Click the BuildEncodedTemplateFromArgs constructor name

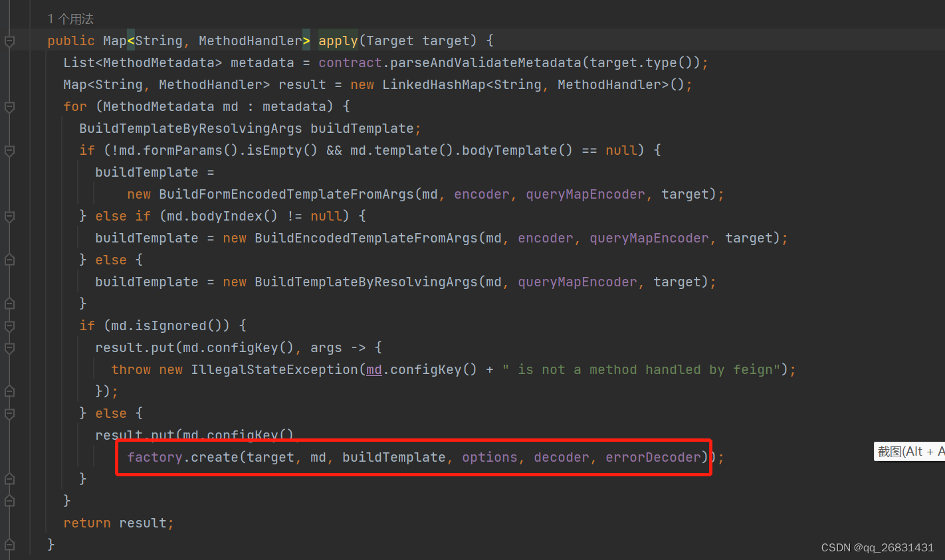[x=366, y=238]
